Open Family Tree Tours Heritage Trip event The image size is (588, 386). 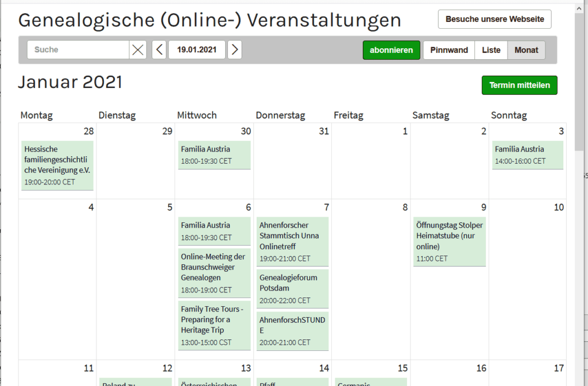[214, 326]
